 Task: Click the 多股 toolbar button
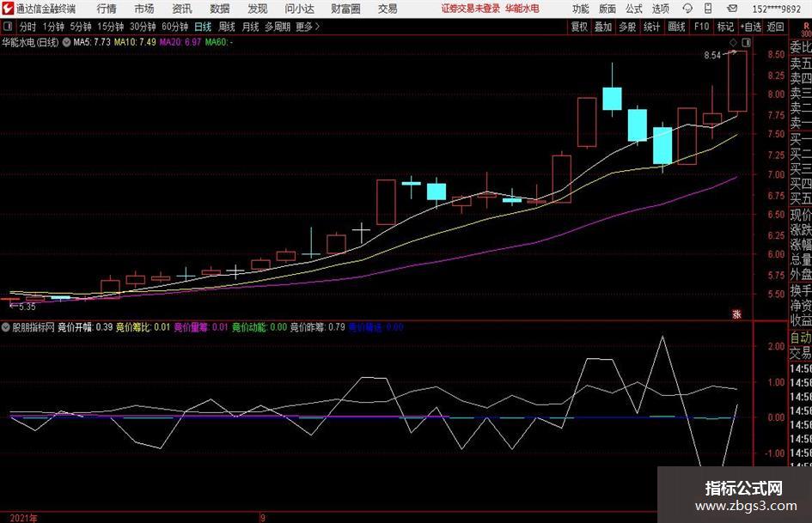[x=627, y=27]
